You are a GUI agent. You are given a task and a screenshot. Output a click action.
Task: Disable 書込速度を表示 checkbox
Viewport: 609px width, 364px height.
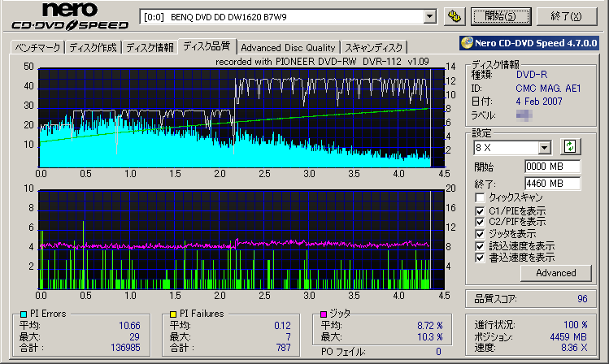480,258
